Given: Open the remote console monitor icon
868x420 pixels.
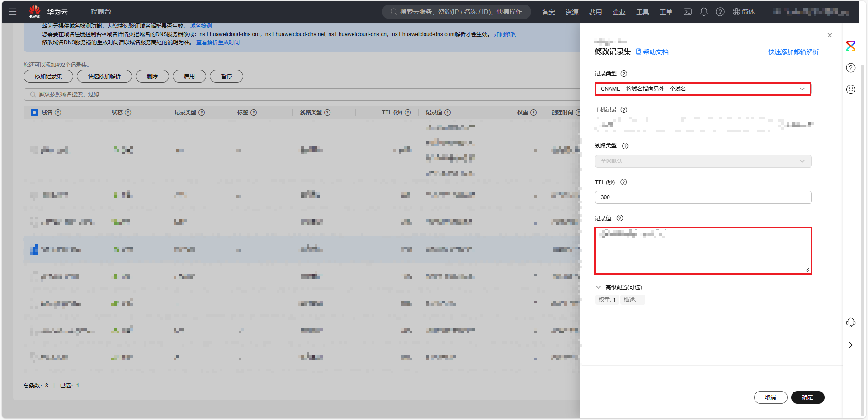Looking at the screenshot, I should 687,12.
